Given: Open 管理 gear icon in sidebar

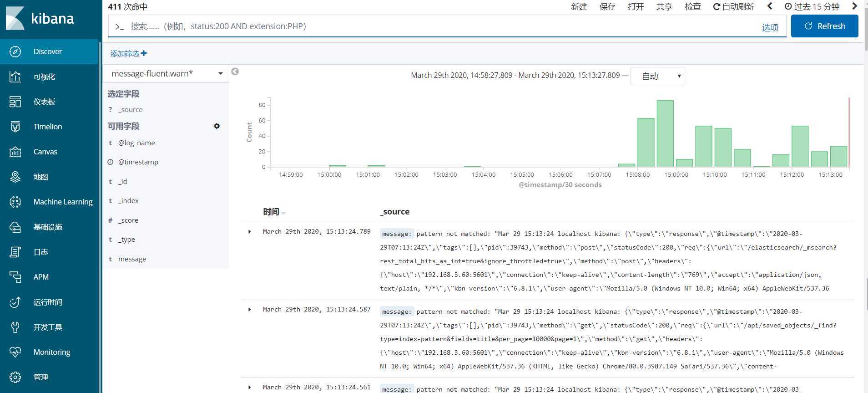Looking at the screenshot, I should coord(15,377).
